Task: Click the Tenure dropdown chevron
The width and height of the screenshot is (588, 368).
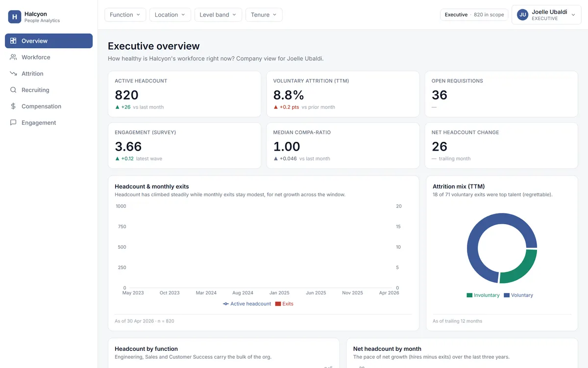Action: point(274,15)
